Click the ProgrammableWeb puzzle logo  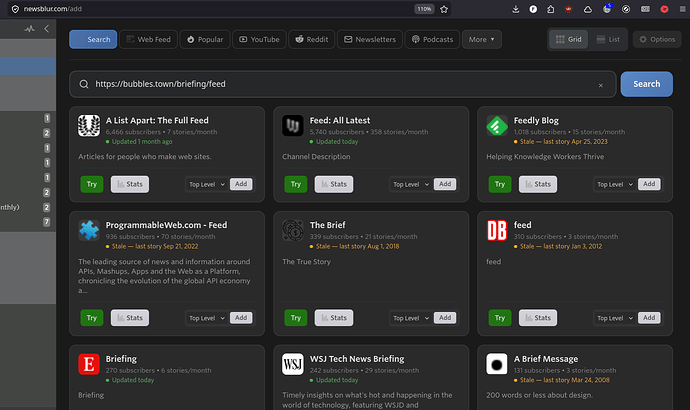[x=89, y=231]
